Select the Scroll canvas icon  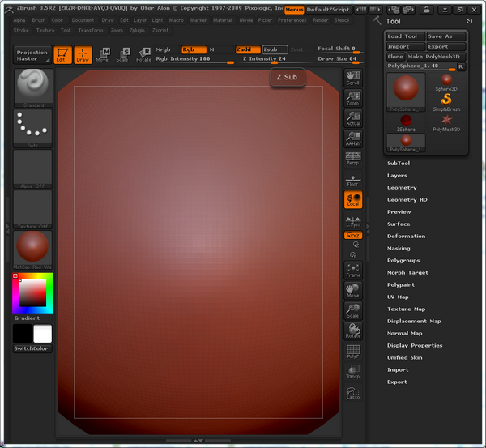(x=353, y=78)
